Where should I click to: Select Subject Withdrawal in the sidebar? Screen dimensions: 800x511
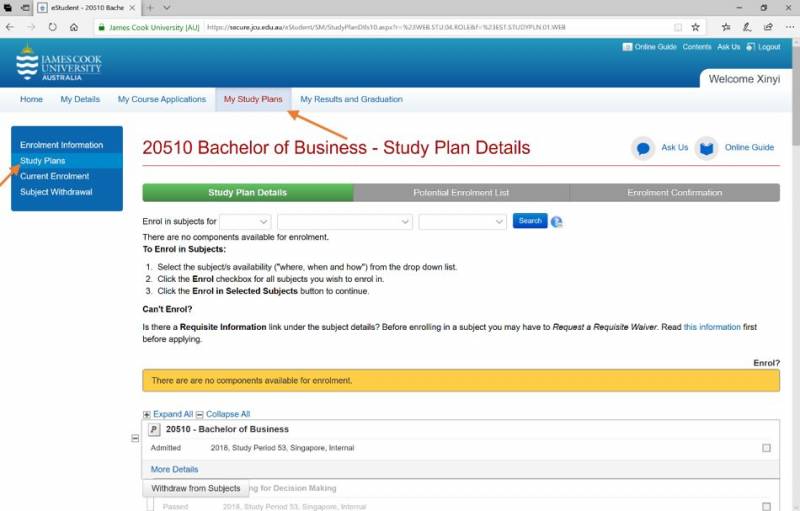click(56, 192)
